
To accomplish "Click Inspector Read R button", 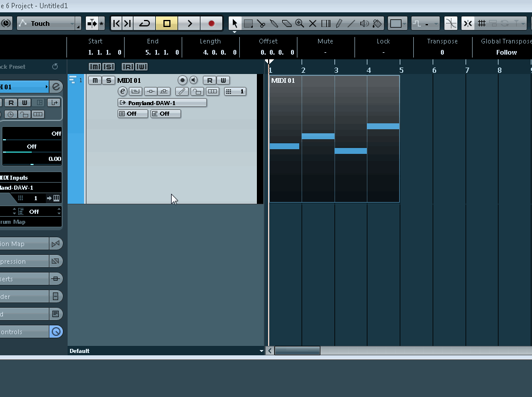I will [x=11, y=103].
